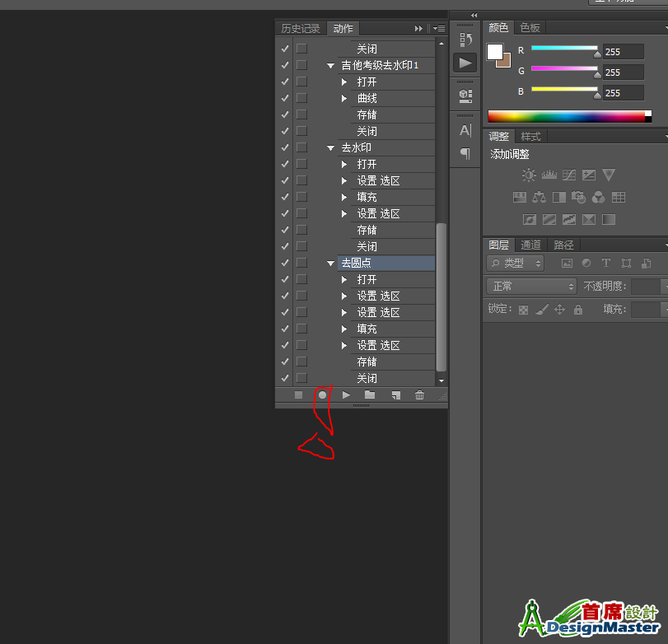The width and height of the screenshot is (668, 644).
Task: Toggle checkmark for 曲线 step
Action: click(x=285, y=98)
